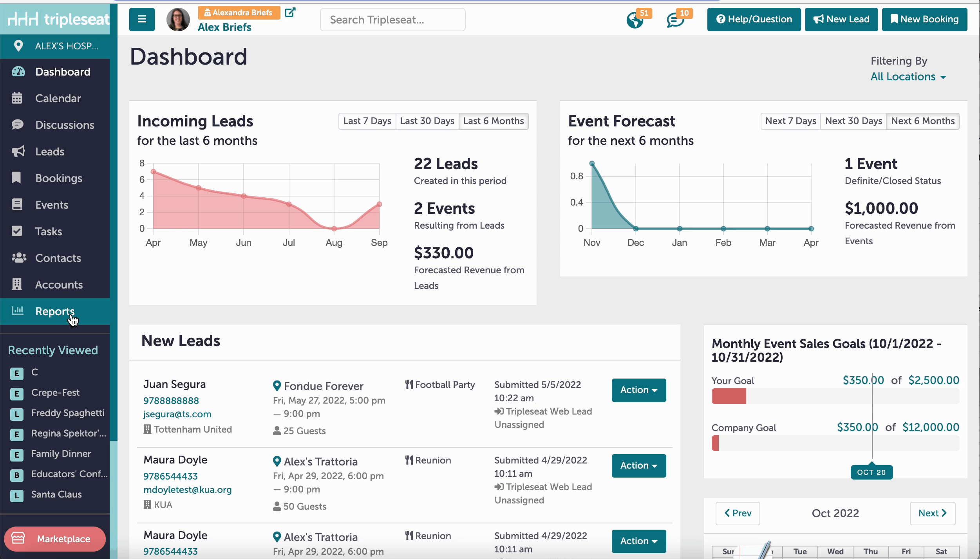Open recently viewed Santa Claus
This screenshot has width=980, height=559.
pos(56,494)
